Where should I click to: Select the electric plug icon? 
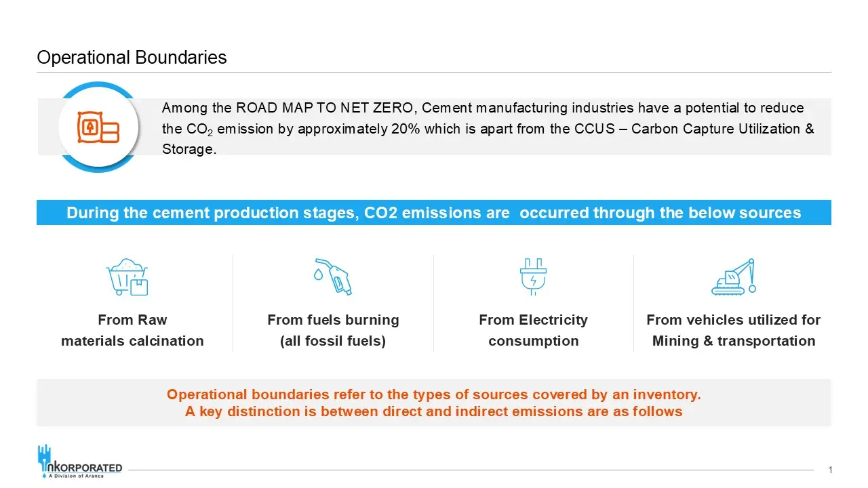[533, 277]
